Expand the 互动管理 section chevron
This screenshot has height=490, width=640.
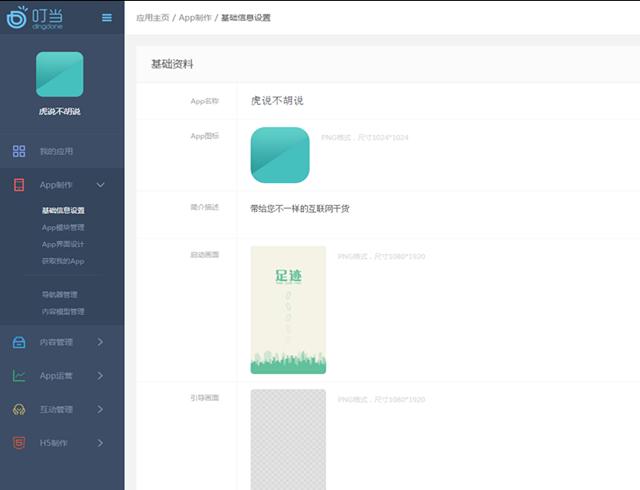click(100, 409)
